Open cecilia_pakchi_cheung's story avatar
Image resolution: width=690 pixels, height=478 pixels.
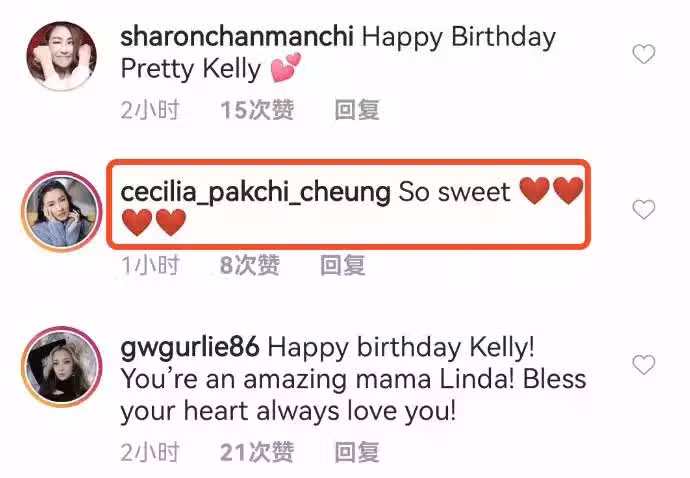coord(61,211)
